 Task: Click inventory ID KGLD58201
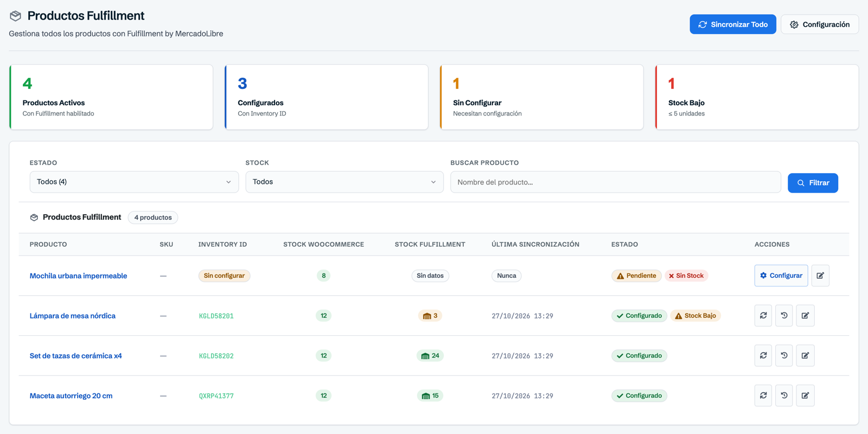[216, 316]
